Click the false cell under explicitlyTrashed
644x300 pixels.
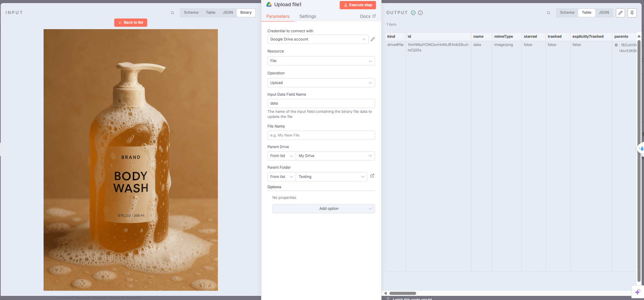576,45
